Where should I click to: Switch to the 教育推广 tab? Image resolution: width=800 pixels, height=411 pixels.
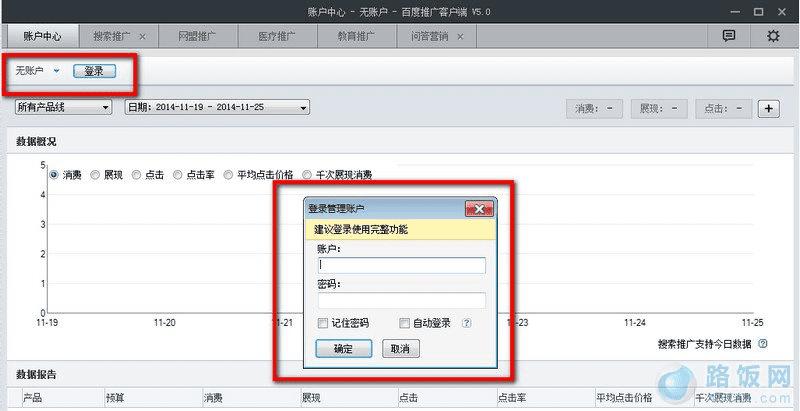357,37
